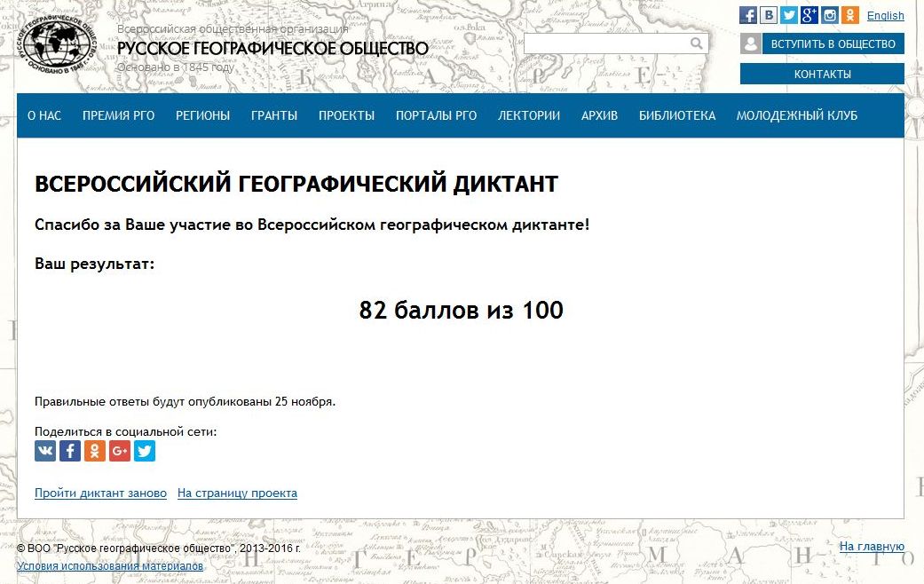Click text Правильные ответы будут опубликованы 25 ноября
Image resolution: width=924 pixels, height=584 pixels.
coord(185,402)
